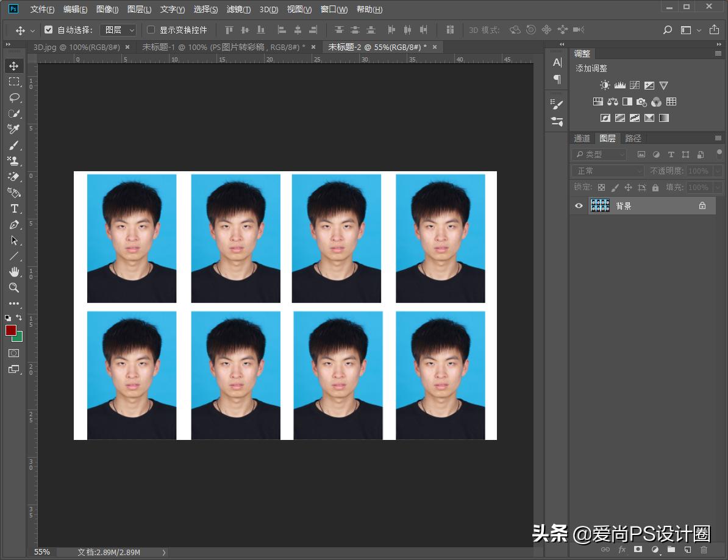Create a new layer icon
This screenshot has height=560, width=728.
(687, 549)
